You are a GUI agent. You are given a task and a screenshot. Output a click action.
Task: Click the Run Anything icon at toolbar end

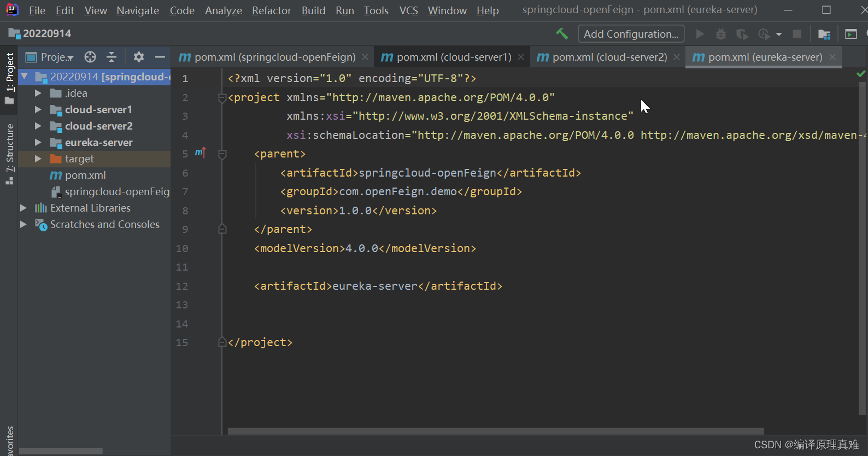point(851,34)
